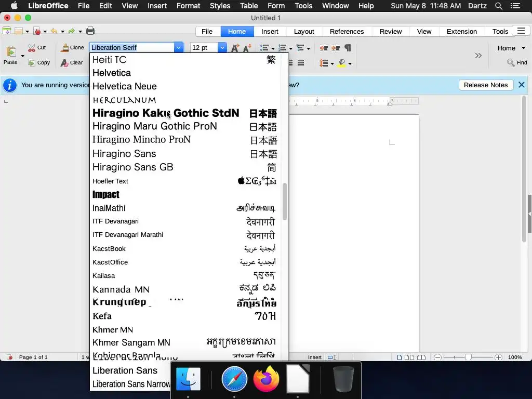Click the Save document icon in quick toolbar
The image size is (532, 399).
point(6,31)
